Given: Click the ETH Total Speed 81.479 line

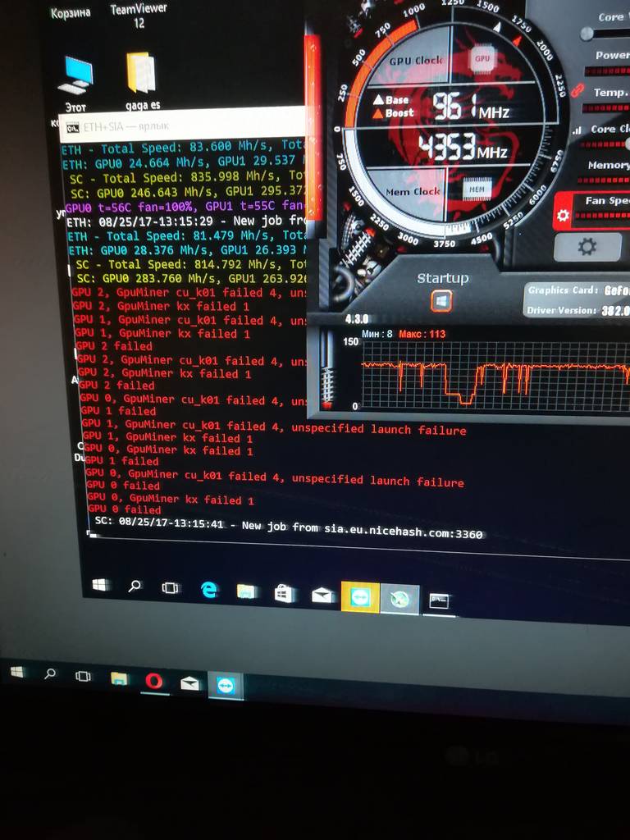Looking at the screenshot, I should coord(187,235).
